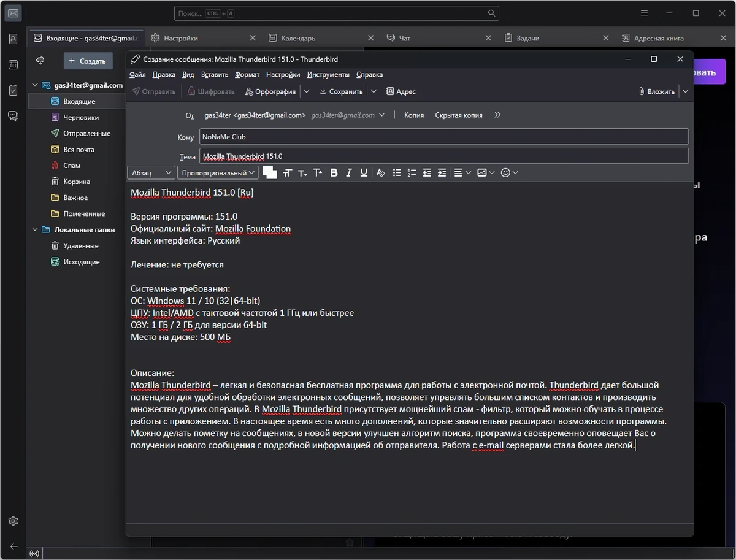
Task: Switch to the Настройки tab
Action: pos(204,38)
